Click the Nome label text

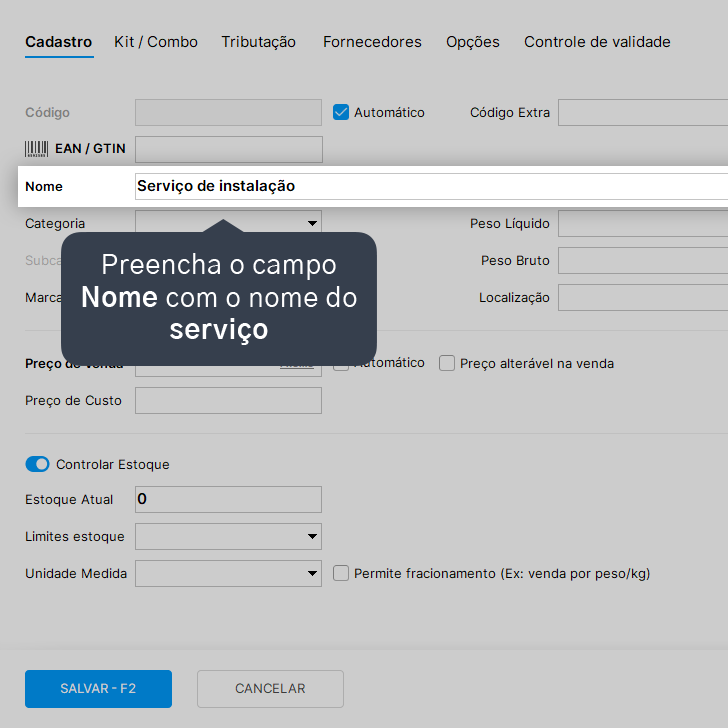point(44,187)
